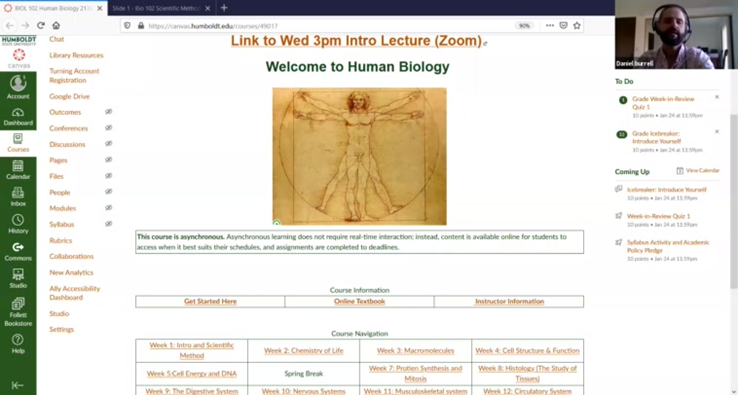The image size is (738, 395).
Task: Open Follett Bookstore in the sidebar
Action: (18, 312)
